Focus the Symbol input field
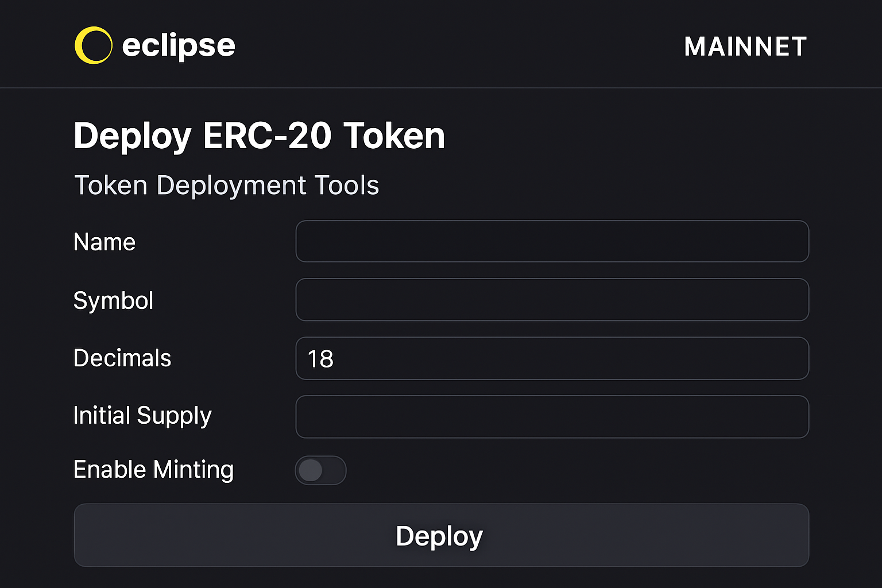 tap(552, 300)
